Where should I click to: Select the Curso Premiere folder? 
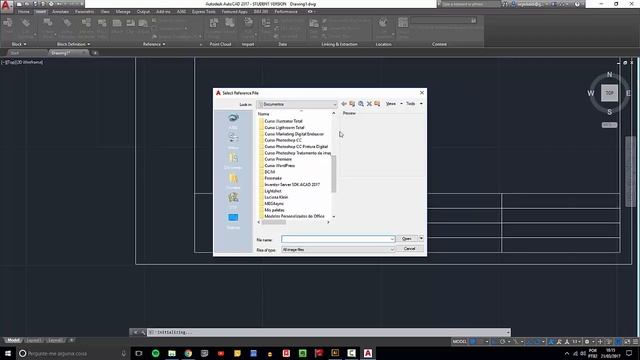click(278, 159)
